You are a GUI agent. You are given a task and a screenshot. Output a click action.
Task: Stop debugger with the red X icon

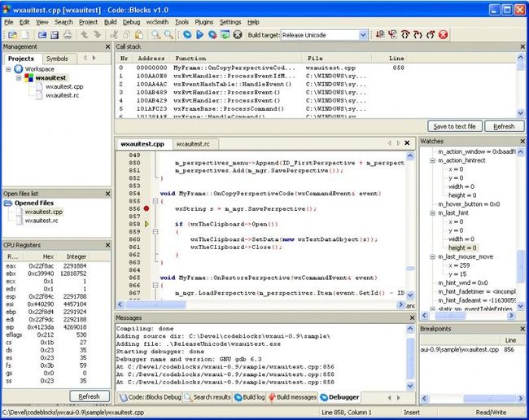[444, 35]
